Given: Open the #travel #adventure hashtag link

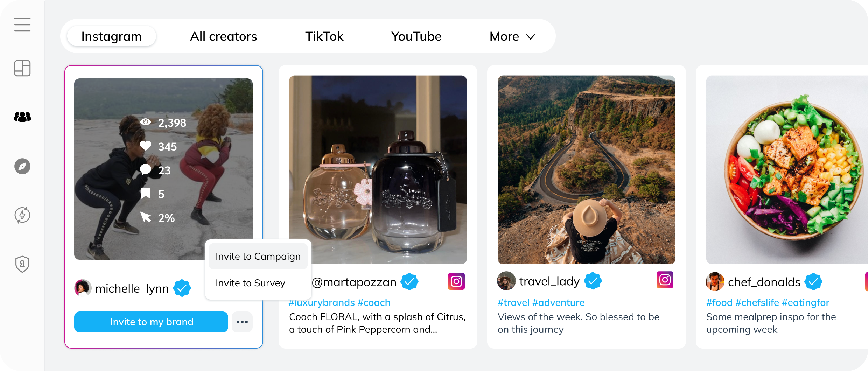Looking at the screenshot, I should click(541, 303).
